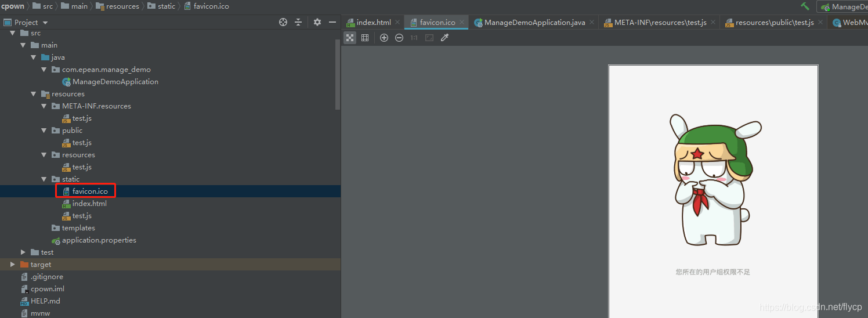Hide the Project tool window
Screen dimensions: 868x318
coord(332,22)
